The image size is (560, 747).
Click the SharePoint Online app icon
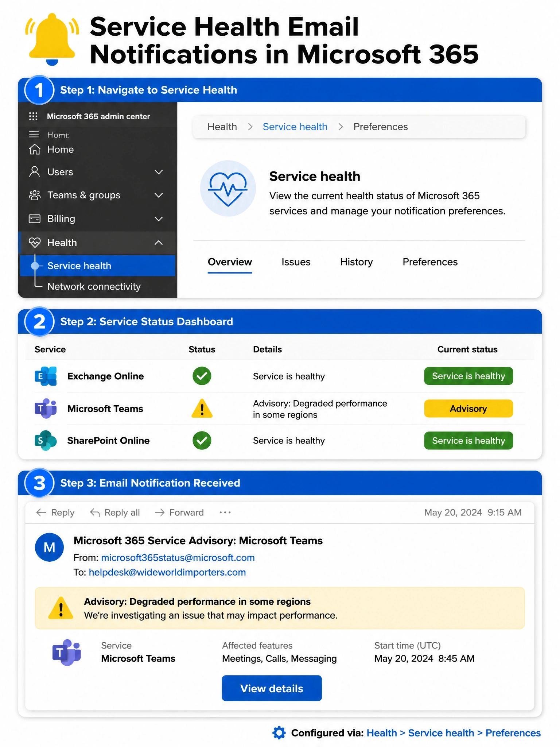click(x=46, y=441)
